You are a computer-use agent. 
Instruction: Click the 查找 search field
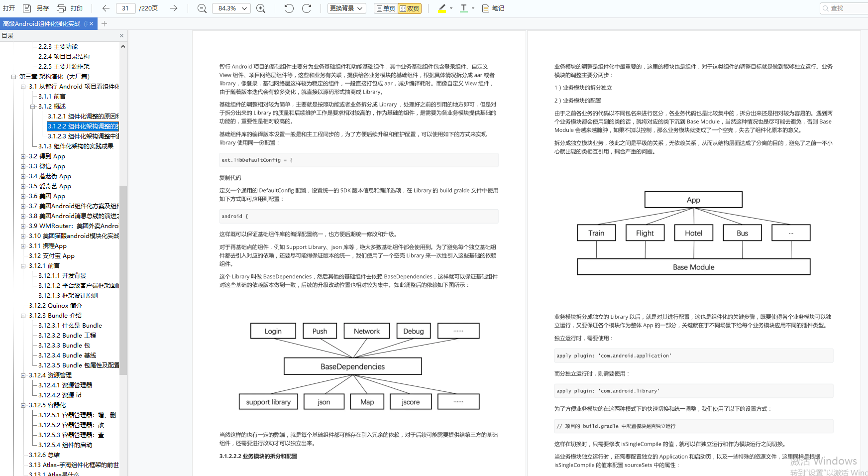(844, 8)
